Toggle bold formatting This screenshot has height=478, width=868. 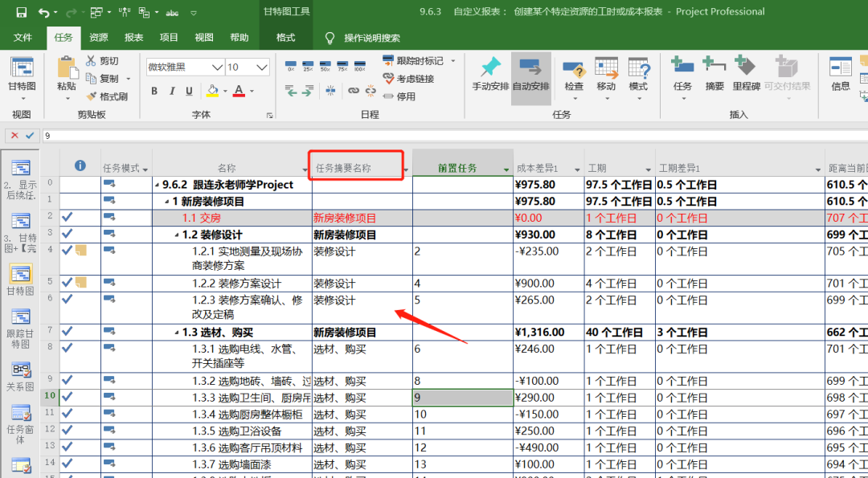154,91
